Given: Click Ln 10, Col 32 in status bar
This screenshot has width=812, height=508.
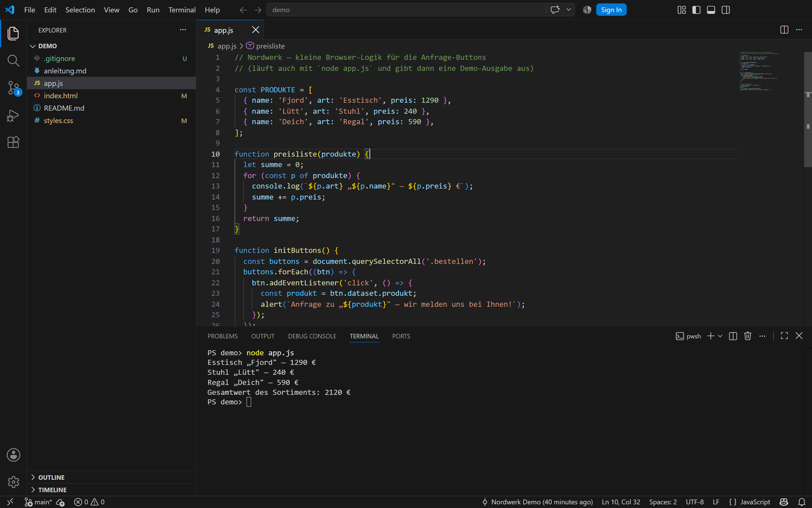Looking at the screenshot, I should [x=621, y=502].
